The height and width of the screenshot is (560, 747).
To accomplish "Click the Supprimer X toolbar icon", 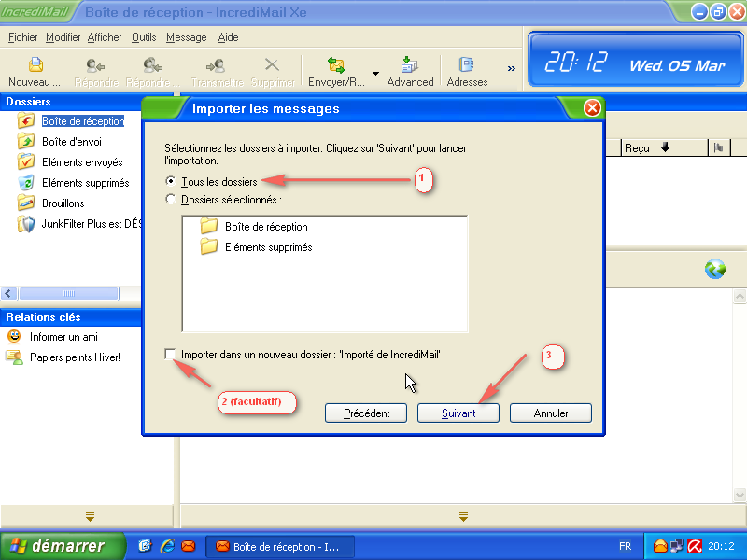I will point(272,64).
